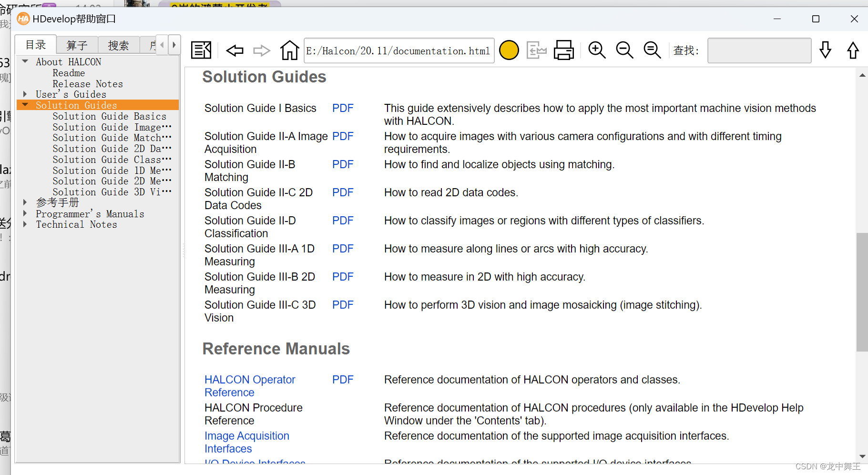The width and height of the screenshot is (868, 475).
Task: Click the Reference Manuals heading text
Action: (x=276, y=349)
